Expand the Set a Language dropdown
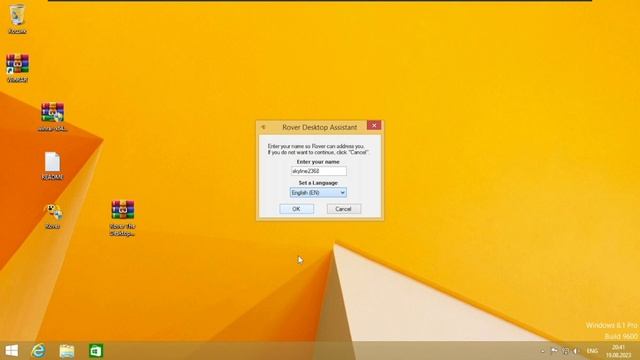This screenshot has height=360, width=640. (x=318, y=193)
